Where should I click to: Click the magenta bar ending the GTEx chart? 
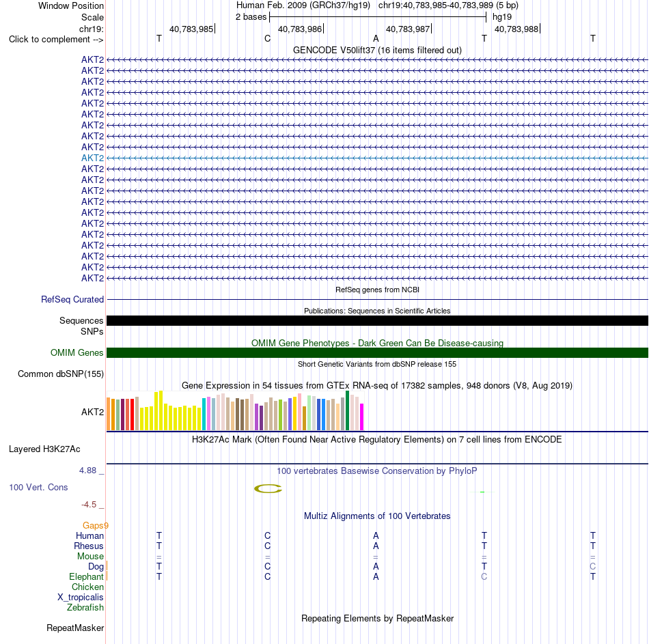[362, 417]
